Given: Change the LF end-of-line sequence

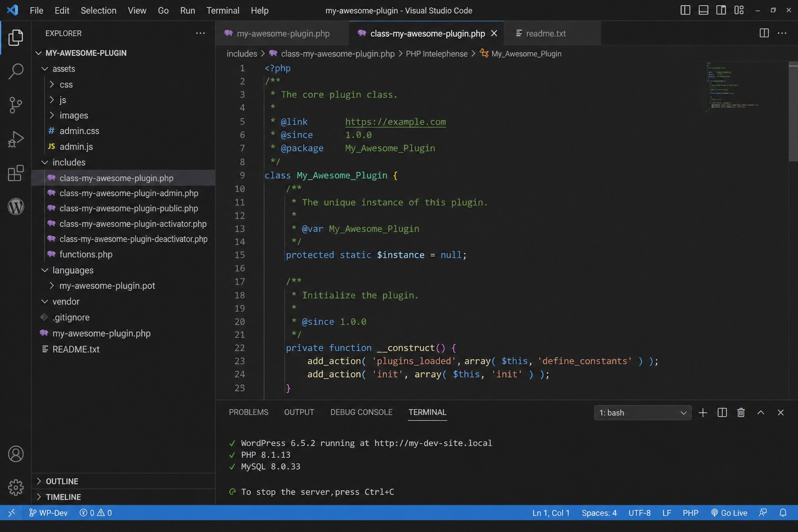Looking at the screenshot, I should (x=667, y=513).
